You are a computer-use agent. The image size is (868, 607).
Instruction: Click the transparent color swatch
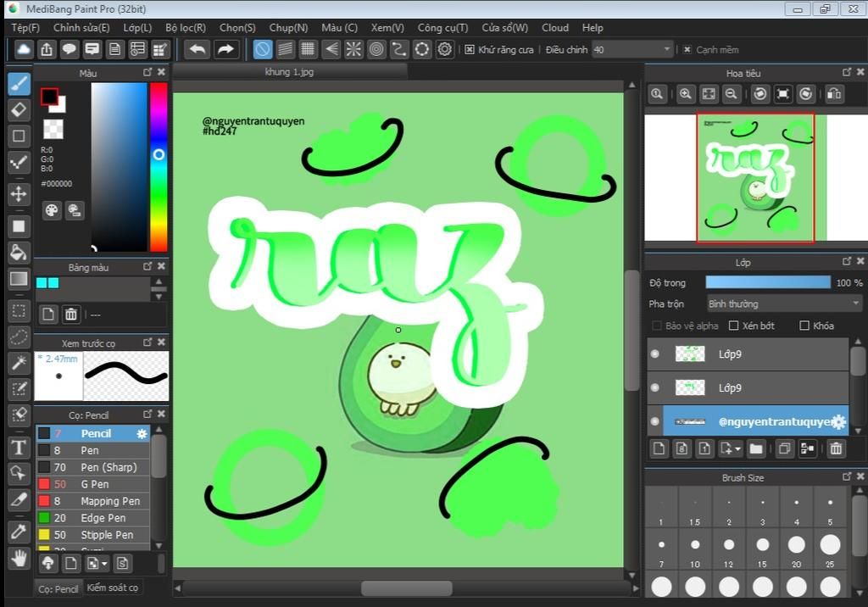tap(53, 130)
